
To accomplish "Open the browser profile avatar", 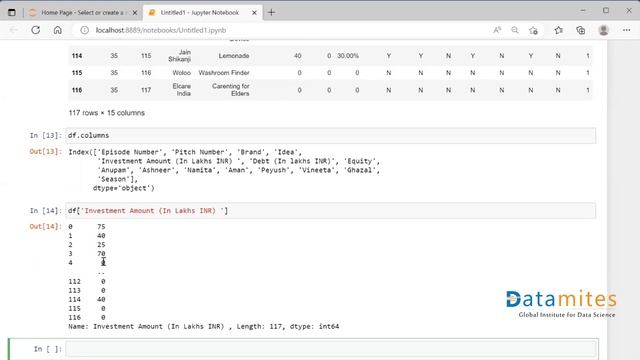I will pyautogui.click(x=604, y=30).
